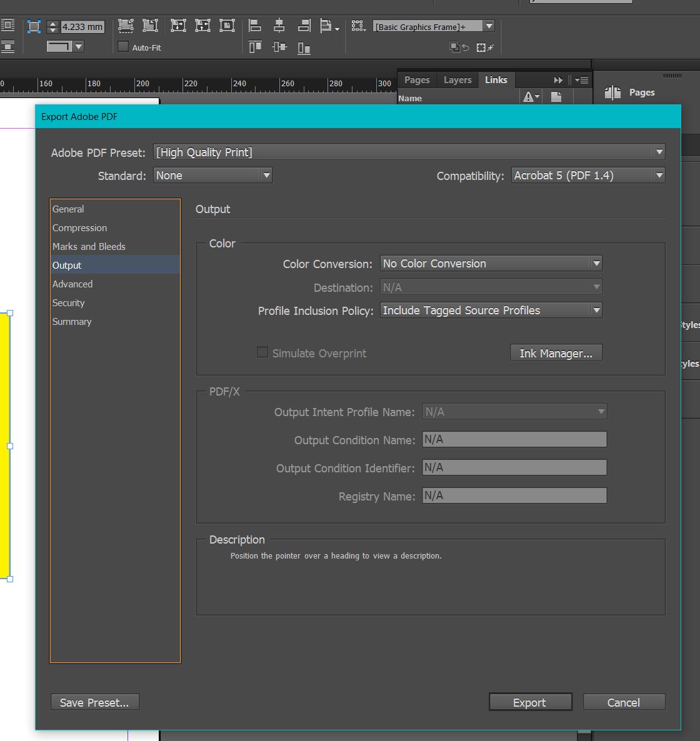Viewport: 700px width, 741px height.
Task: Click Align horizontal centers icon
Action: (279, 26)
